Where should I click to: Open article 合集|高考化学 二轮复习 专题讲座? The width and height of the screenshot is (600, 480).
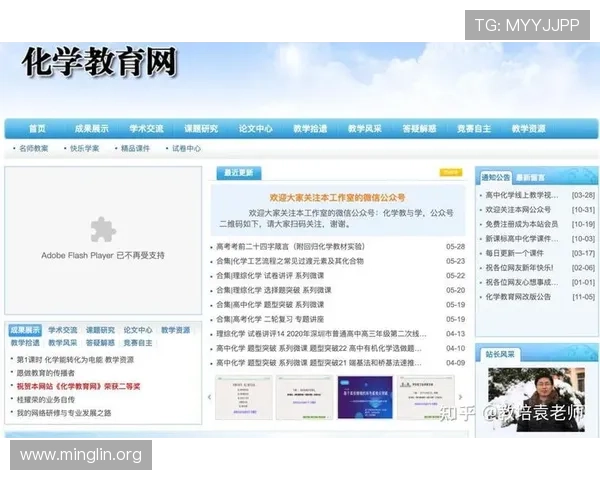click(x=270, y=319)
